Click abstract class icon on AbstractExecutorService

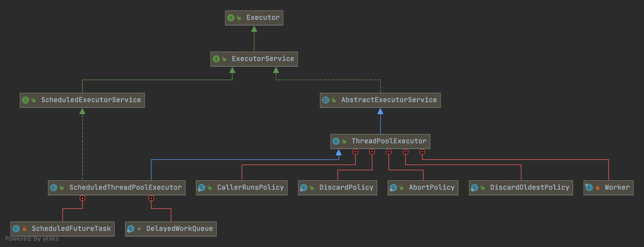pos(326,100)
